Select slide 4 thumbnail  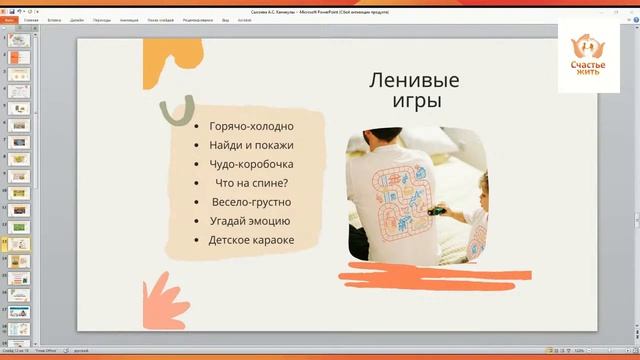(x=19, y=91)
